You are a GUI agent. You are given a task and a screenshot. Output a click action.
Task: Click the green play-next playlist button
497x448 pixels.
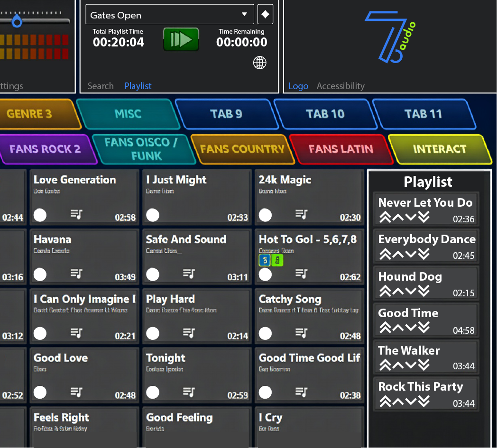[181, 39]
